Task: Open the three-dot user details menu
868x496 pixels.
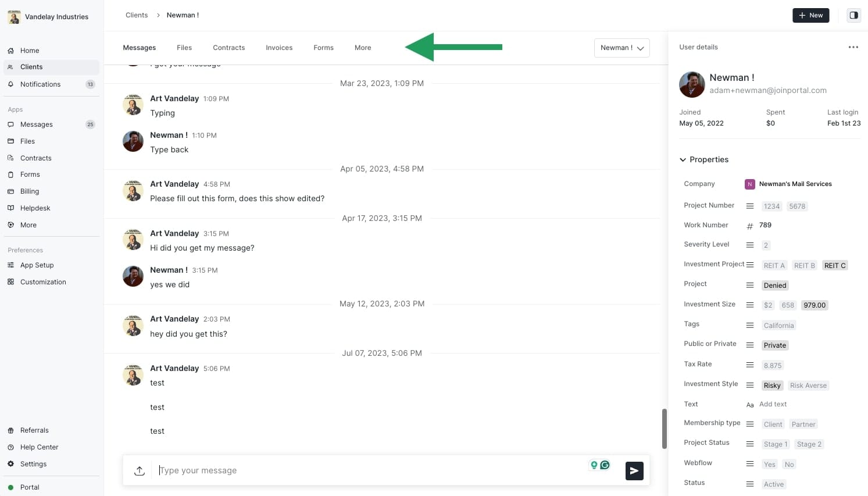Action: click(x=853, y=47)
